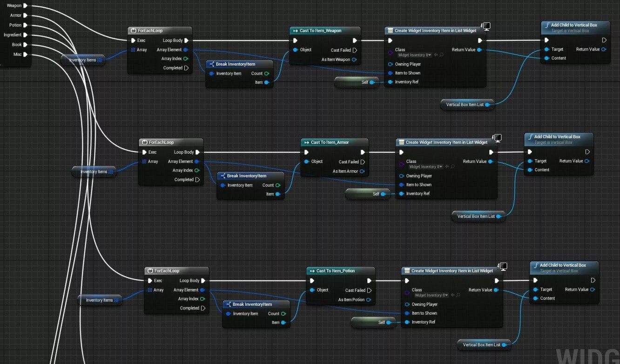This screenshot has width=620, height=364.
Task: Click use-selected-asset arrow in Create Widget node after Cast To Item_Weapon
Action: click(436, 55)
